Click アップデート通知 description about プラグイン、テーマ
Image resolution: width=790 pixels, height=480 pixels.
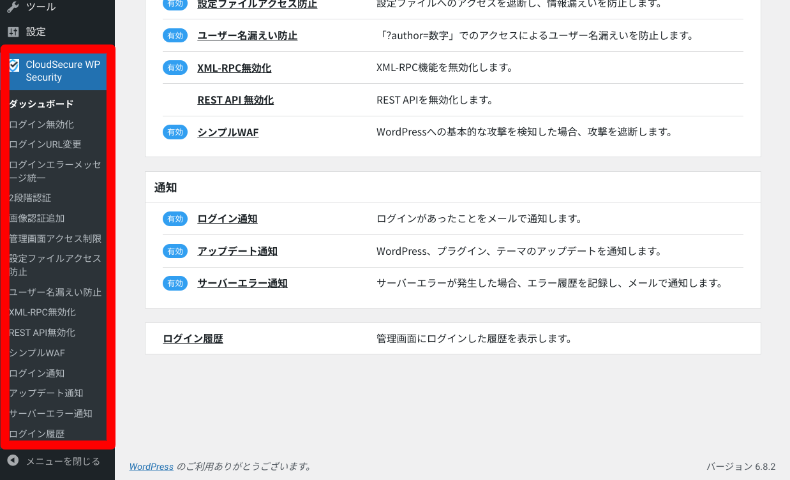519,251
